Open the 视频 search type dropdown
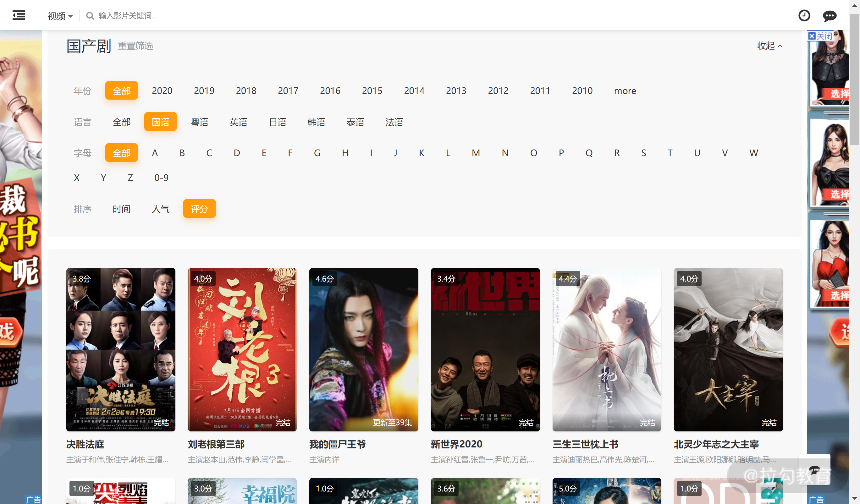The width and height of the screenshot is (860, 504). pos(60,16)
